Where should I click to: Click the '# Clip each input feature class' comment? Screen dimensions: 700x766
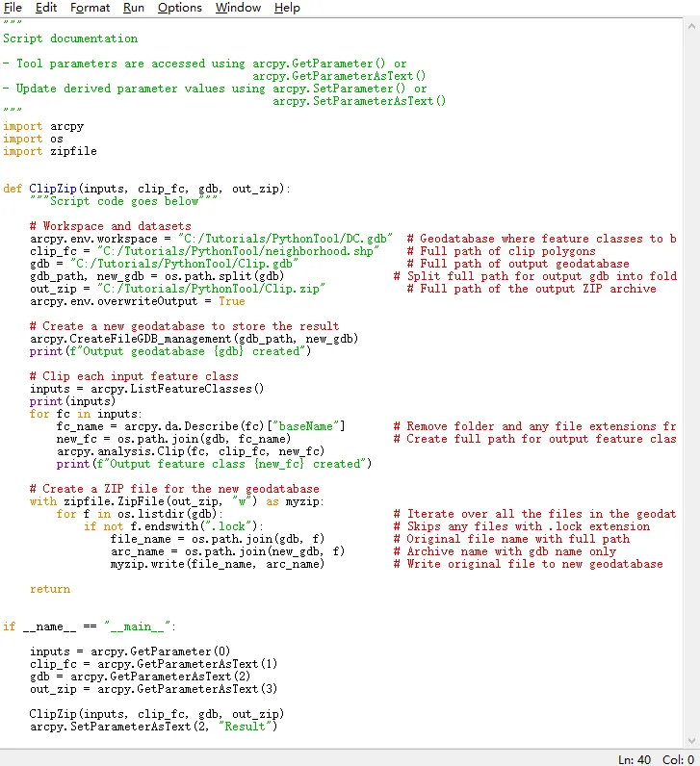tap(134, 376)
